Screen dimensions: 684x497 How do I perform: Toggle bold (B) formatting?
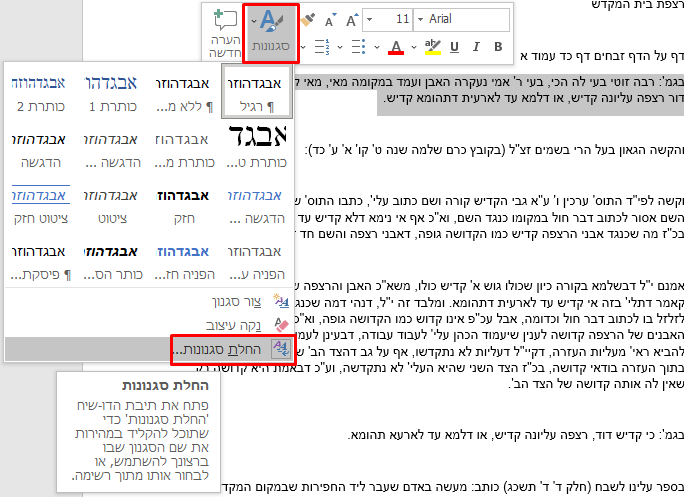pos(498,46)
